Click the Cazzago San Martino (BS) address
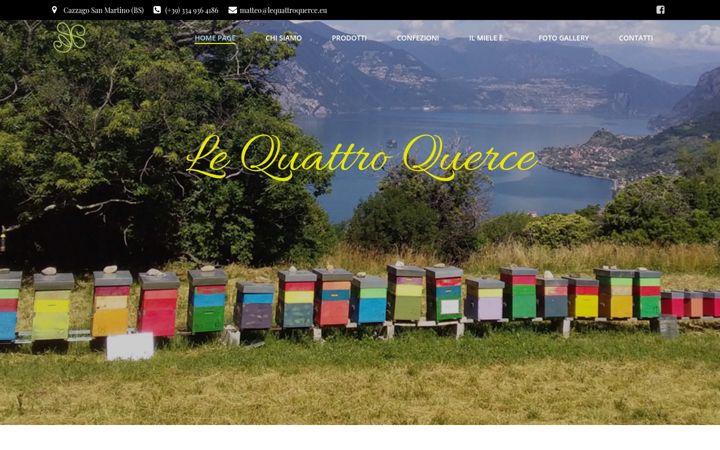The image size is (720, 450). click(x=103, y=10)
